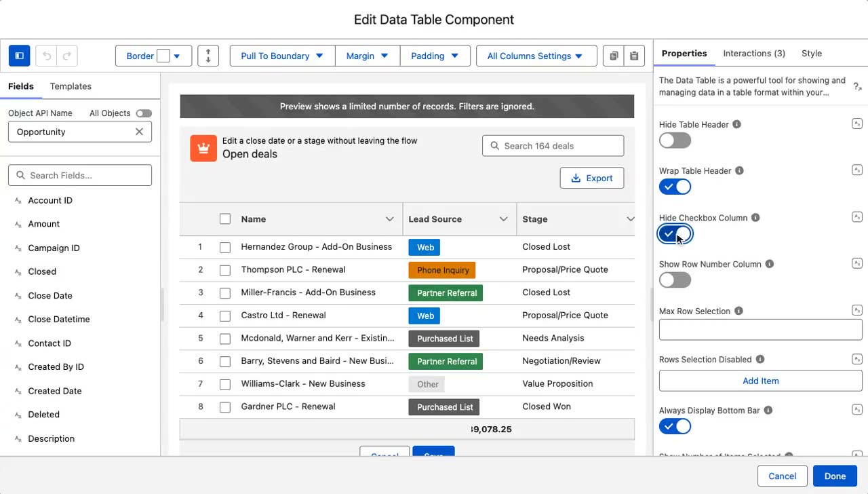868x494 pixels.
Task: Open the Padding dropdown
Action: [x=435, y=56]
